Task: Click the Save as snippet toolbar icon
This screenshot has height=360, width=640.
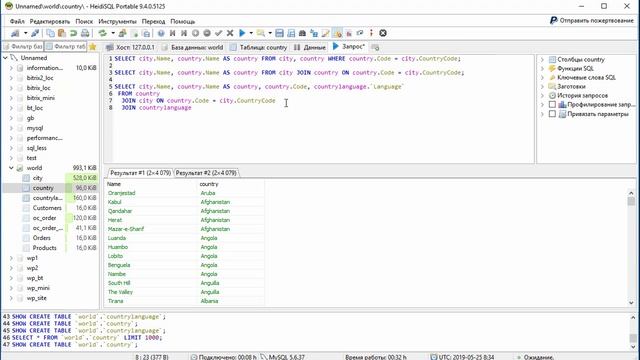Action: coord(291,33)
